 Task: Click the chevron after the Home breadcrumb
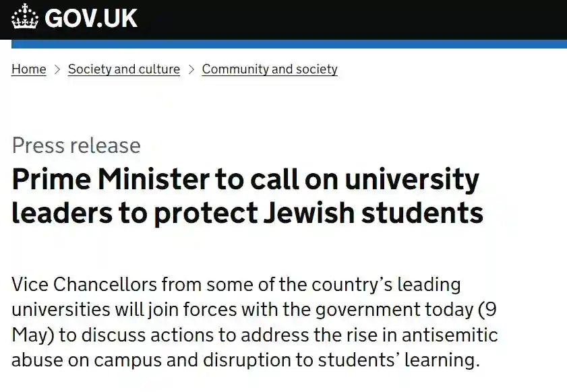[57, 69]
